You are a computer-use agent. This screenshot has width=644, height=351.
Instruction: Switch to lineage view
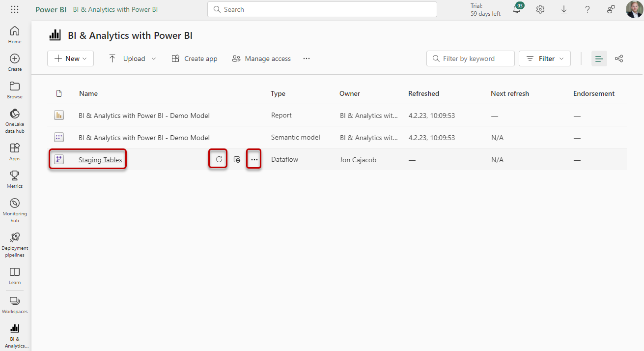tap(619, 58)
